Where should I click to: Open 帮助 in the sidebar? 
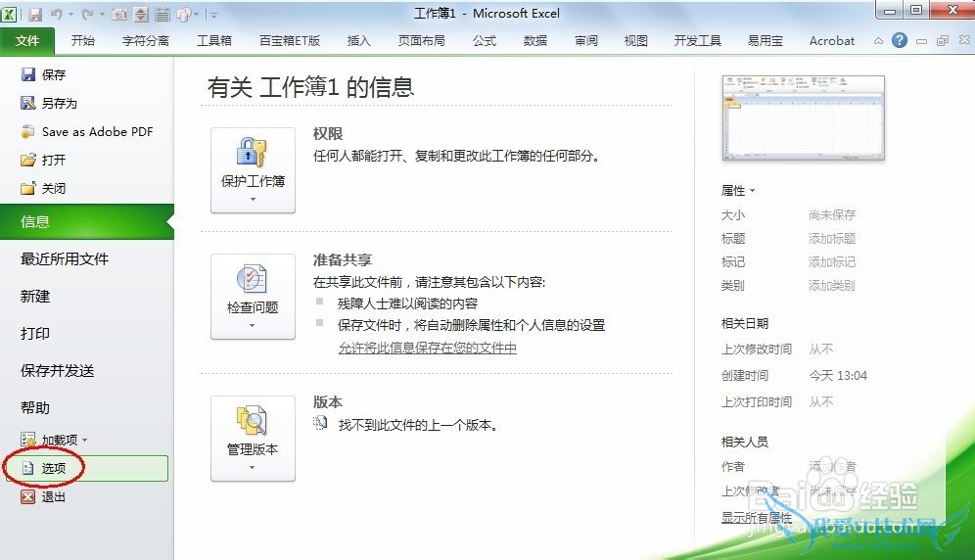click(x=35, y=408)
